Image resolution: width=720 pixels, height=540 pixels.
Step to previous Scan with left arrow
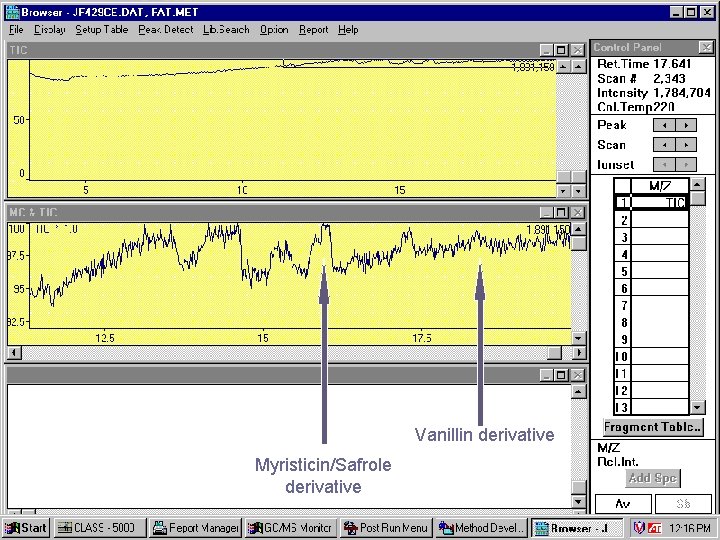(664, 145)
